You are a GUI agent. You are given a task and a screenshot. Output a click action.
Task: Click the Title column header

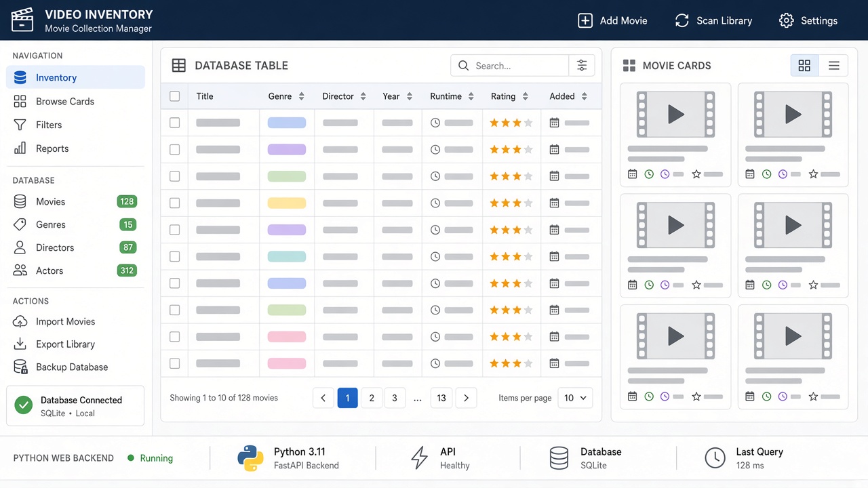pos(205,96)
